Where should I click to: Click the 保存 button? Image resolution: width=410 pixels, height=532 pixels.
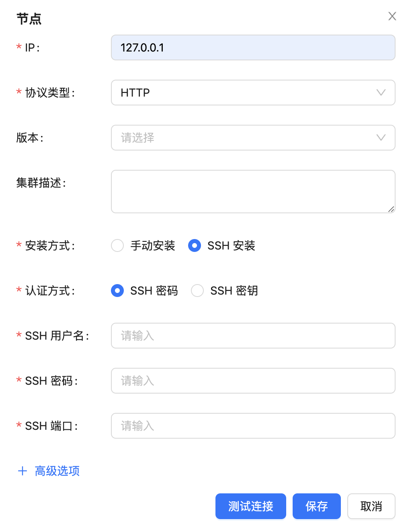pyautogui.click(x=316, y=506)
